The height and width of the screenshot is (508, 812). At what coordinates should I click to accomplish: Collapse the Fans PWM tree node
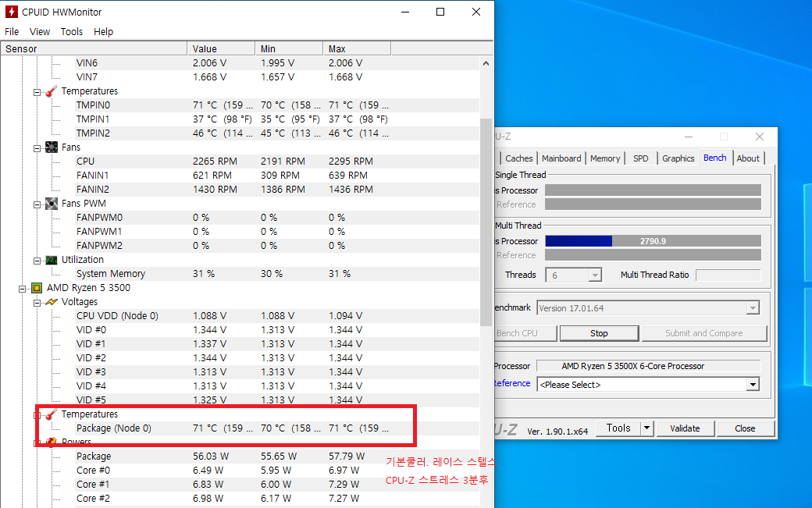(37, 204)
